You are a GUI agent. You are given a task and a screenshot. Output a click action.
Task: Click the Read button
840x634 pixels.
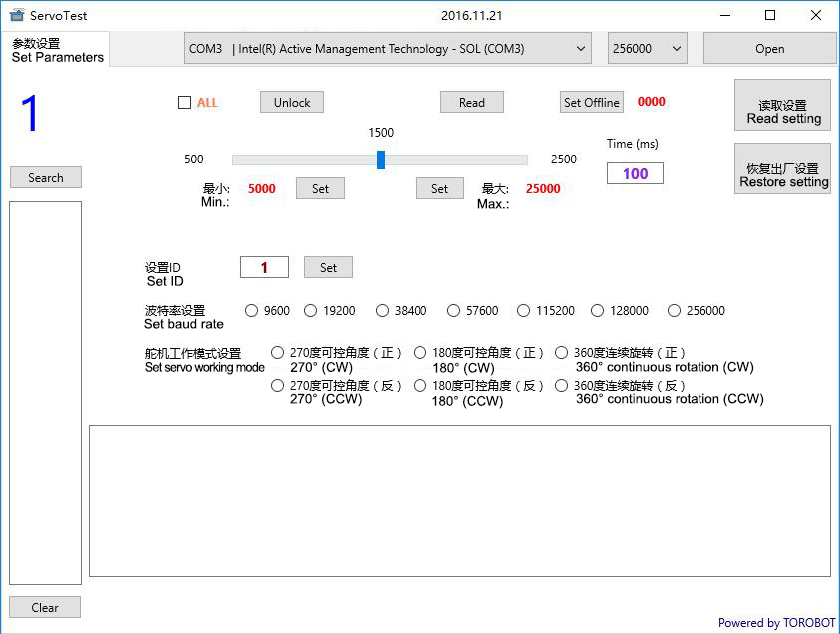[x=472, y=102]
